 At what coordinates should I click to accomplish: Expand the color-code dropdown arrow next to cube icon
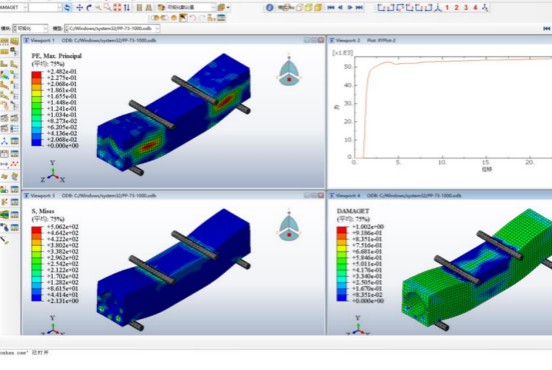point(228,7)
